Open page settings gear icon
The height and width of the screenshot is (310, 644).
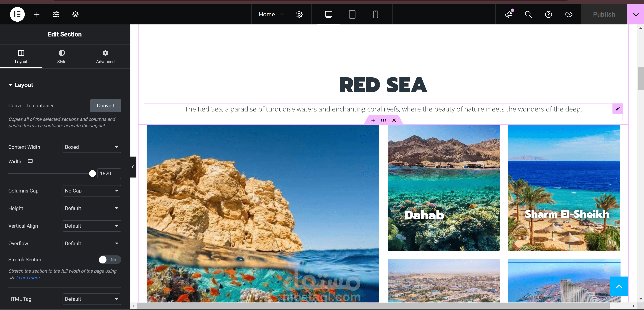(299, 14)
